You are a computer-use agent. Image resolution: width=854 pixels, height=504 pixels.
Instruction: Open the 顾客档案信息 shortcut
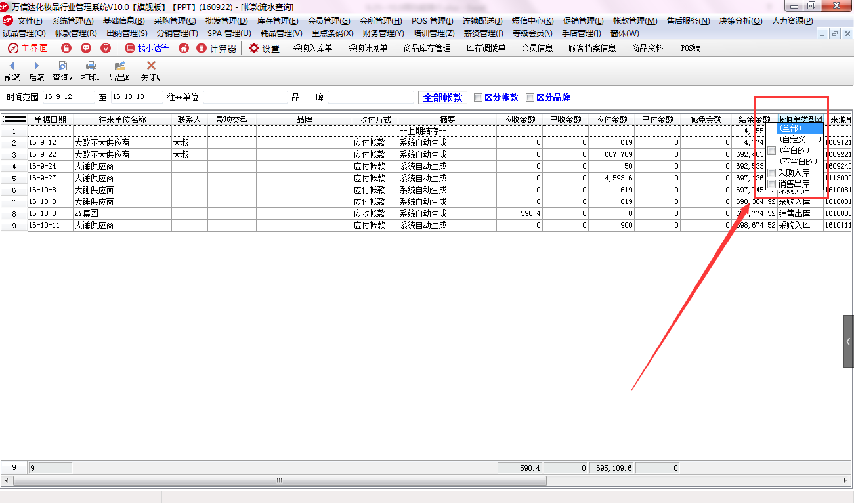pos(592,48)
